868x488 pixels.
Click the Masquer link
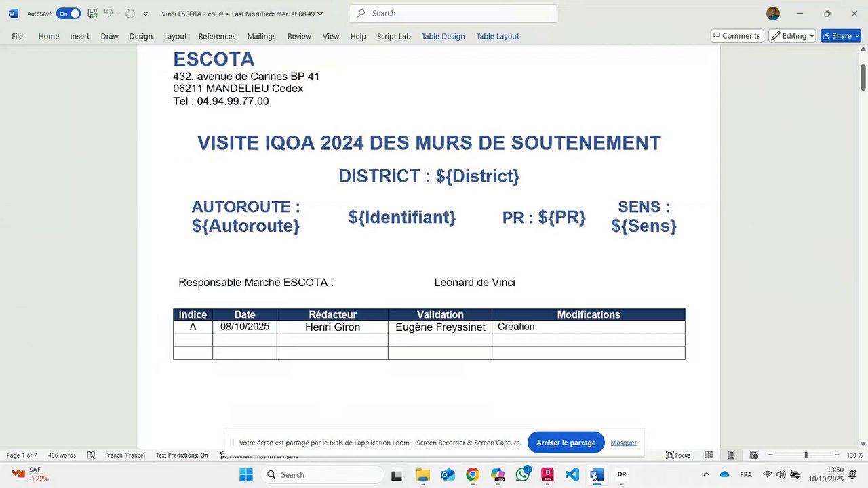623,443
